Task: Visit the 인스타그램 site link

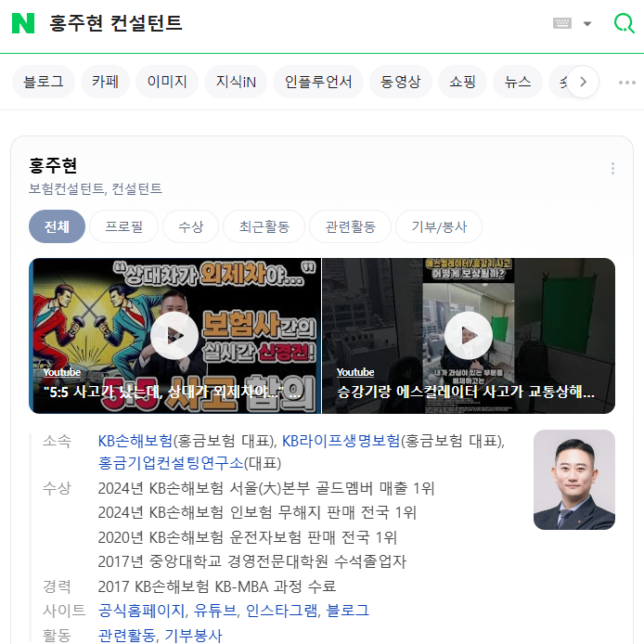Action: pyautogui.click(x=281, y=611)
